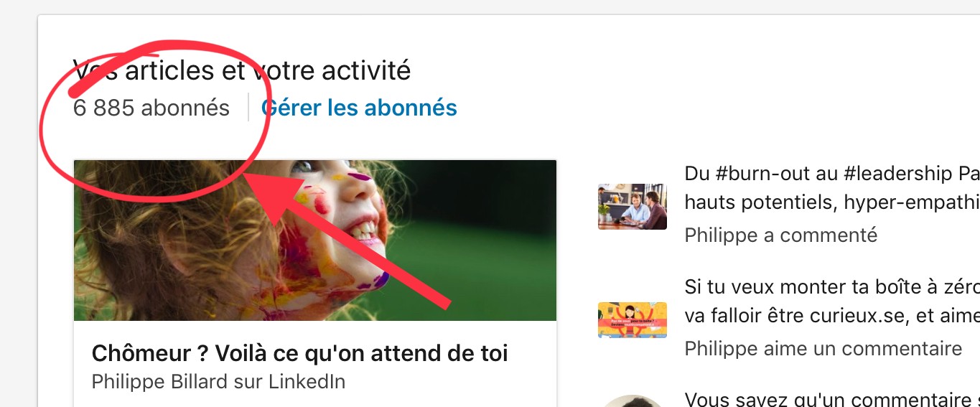Open the colorful illustration activity thumbnail
Viewport: 980px width, 407px height.
click(633, 320)
